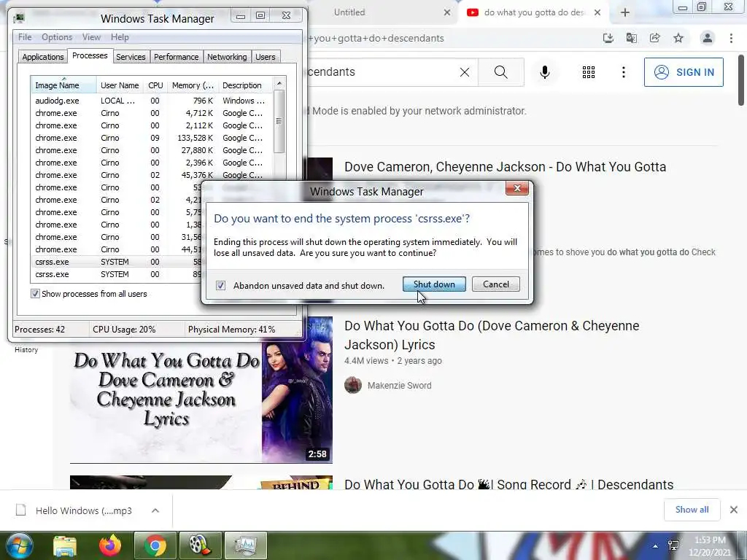Close the YouTube 'do what you gotta do' tab
747x560 pixels.
click(x=597, y=13)
